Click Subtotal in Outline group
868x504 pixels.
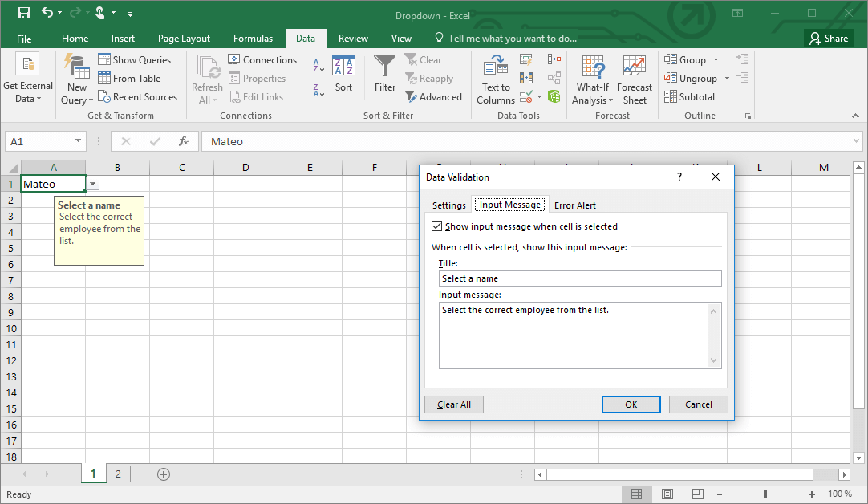[690, 97]
